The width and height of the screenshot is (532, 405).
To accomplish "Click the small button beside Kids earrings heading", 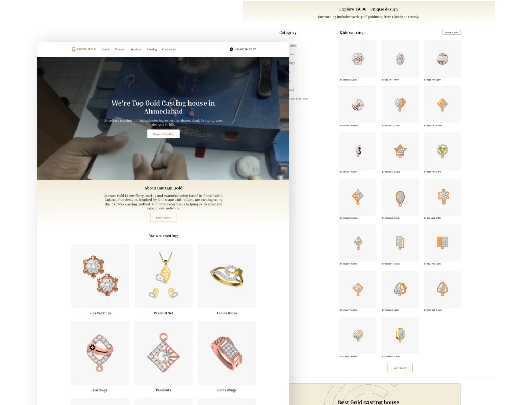I will (451, 32).
